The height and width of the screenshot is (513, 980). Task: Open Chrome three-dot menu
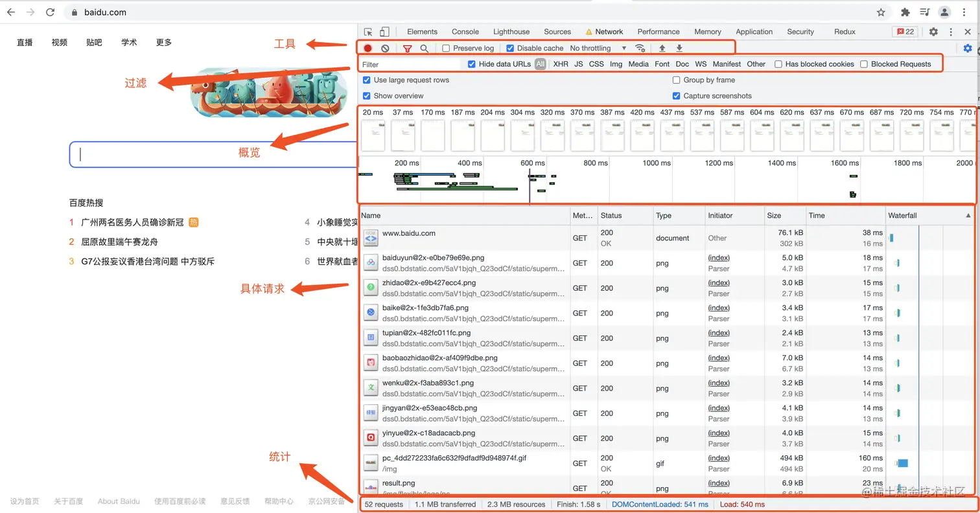point(964,12)
